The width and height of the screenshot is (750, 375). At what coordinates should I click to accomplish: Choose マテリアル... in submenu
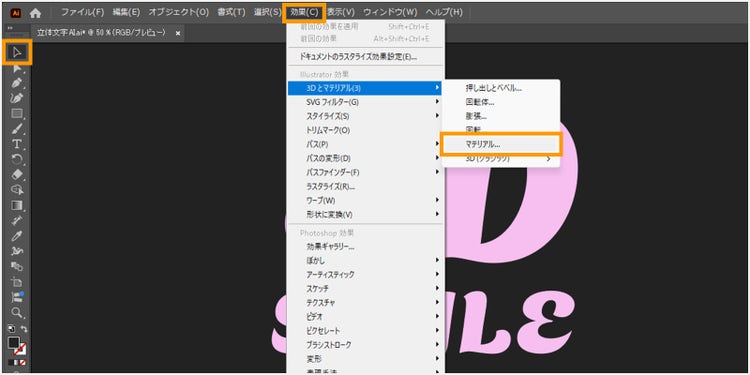500,144
